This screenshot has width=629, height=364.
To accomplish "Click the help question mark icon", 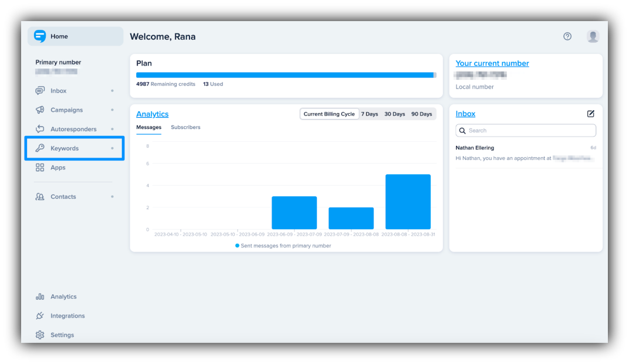I will 567,36.
